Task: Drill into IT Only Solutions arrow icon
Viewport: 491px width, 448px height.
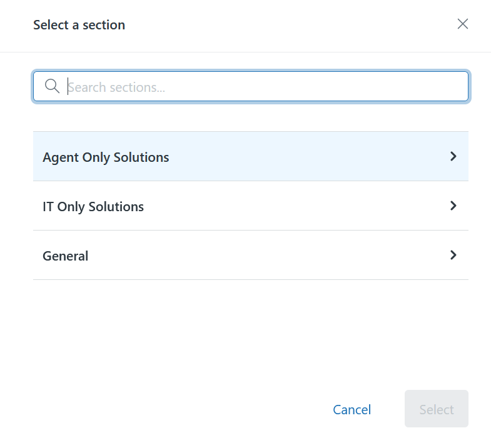Action: tap(453, 206)
